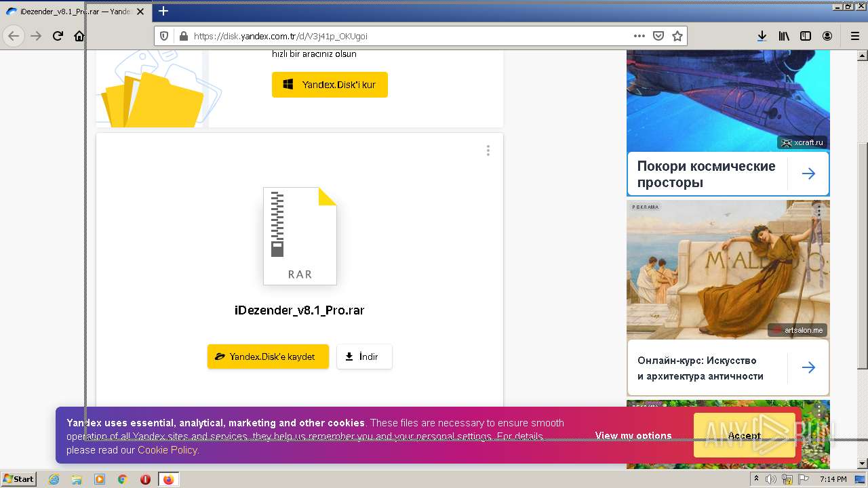
Task: Open the volume control tray icon
Action: (x=771, y=479)
